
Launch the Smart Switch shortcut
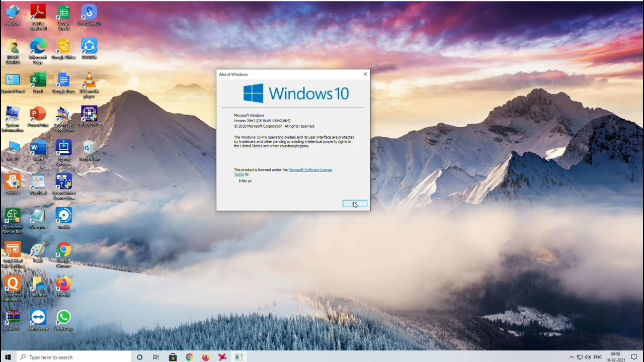pyautogui.click(x=89, y=15)
